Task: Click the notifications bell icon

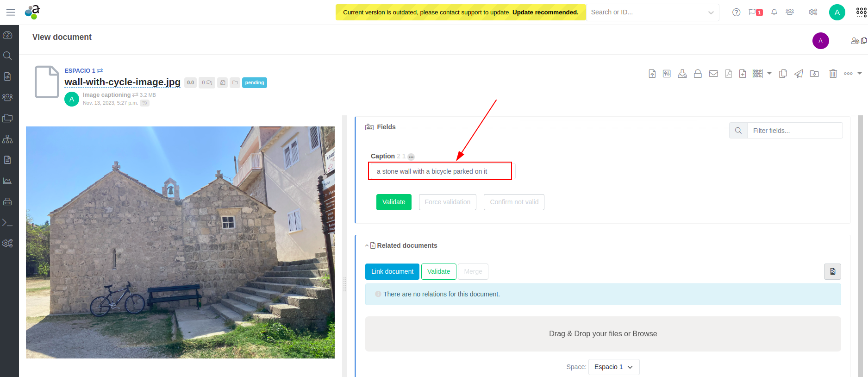Action: (x=774, y=13)
